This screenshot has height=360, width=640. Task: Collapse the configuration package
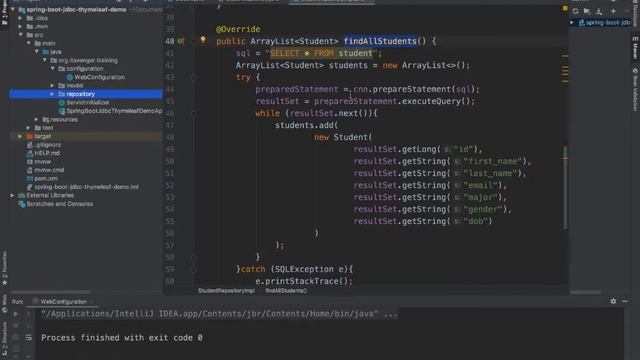click(53, 69)
